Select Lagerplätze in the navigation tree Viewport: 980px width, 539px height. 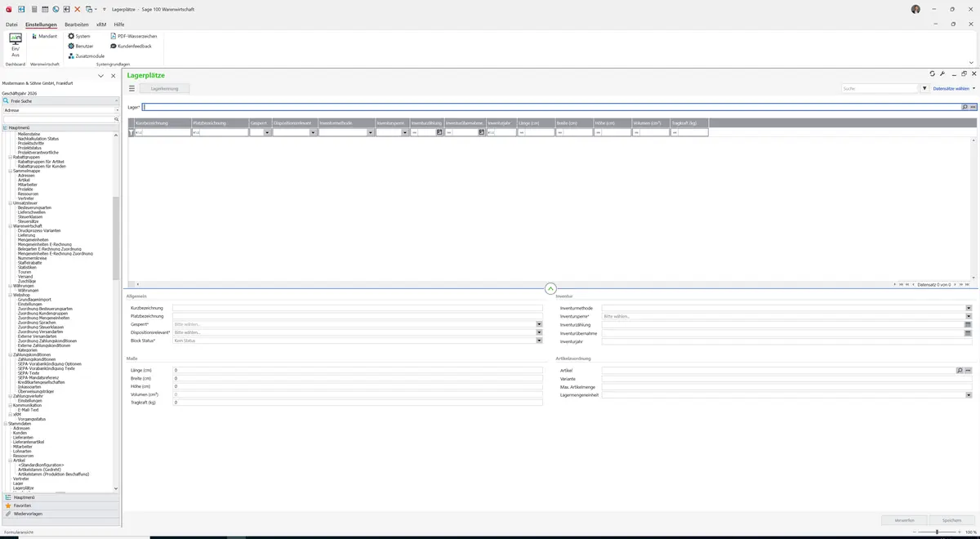(x=24, y=488)
